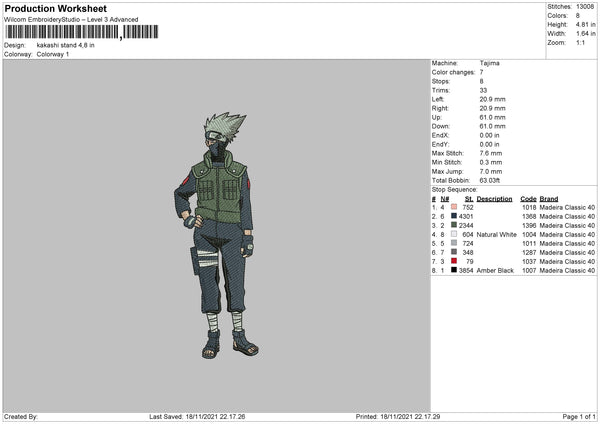Click the stitch count 4301 in row 2

(466, 216)
